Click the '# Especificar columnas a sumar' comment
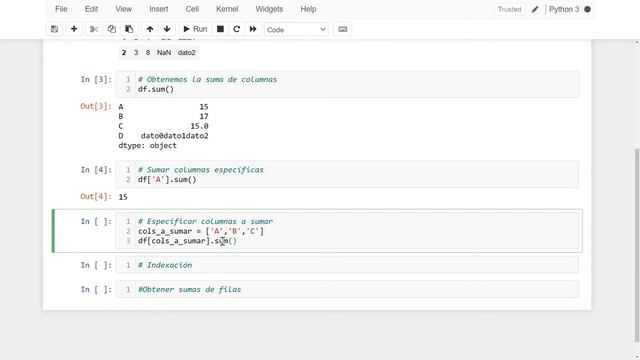 [x=205, y=221]
